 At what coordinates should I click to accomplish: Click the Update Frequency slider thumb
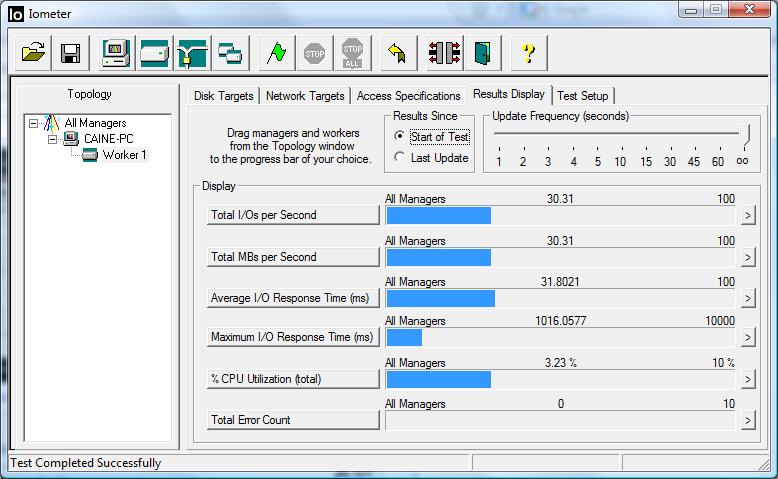(745, 135)
